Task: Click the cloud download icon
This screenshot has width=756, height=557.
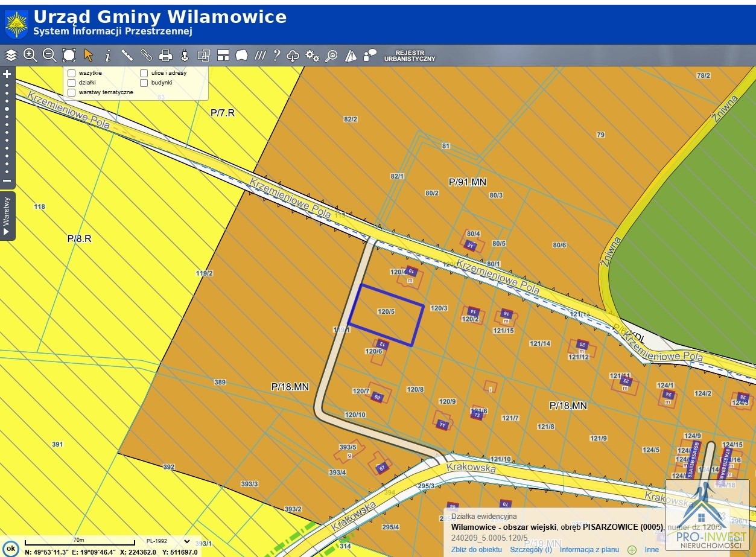Action: click(x=293, y=56)
